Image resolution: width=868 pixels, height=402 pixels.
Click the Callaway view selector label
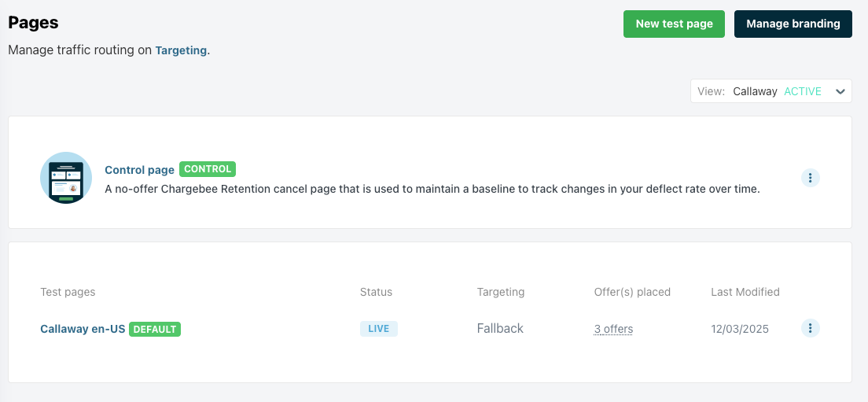pos(755,91)
